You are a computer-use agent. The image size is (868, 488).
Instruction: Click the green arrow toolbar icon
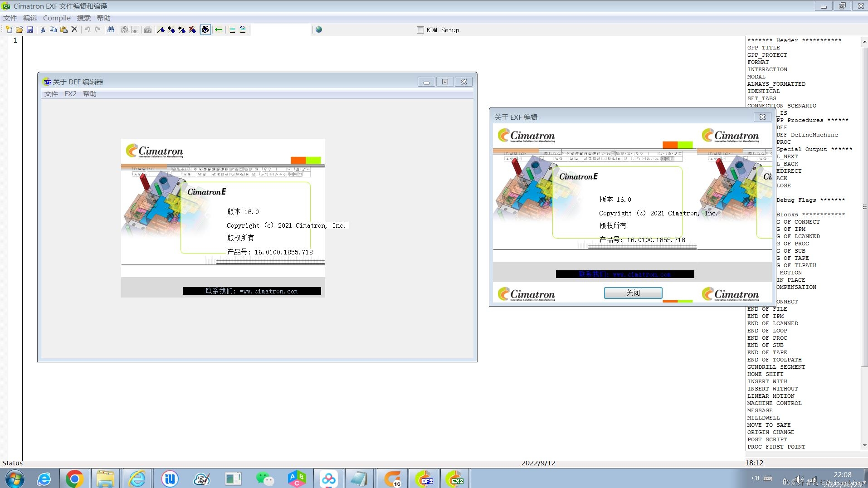pos(219,29)
